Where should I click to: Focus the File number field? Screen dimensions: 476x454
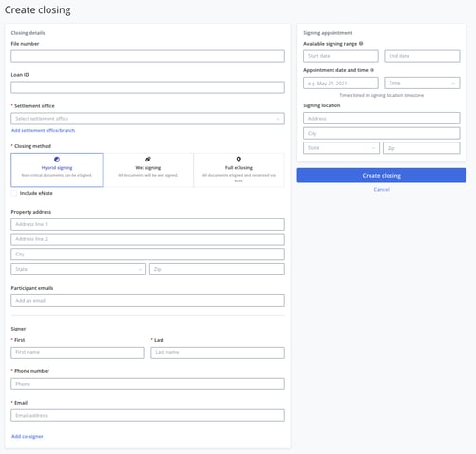click(x=147, y=56)
